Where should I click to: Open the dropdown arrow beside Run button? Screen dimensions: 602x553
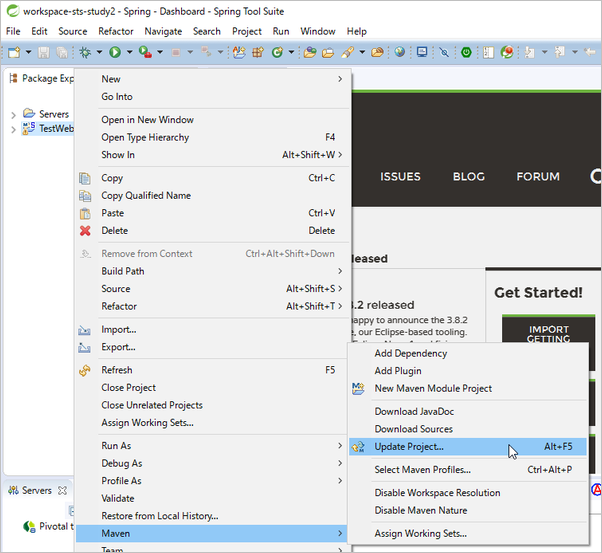128,52
